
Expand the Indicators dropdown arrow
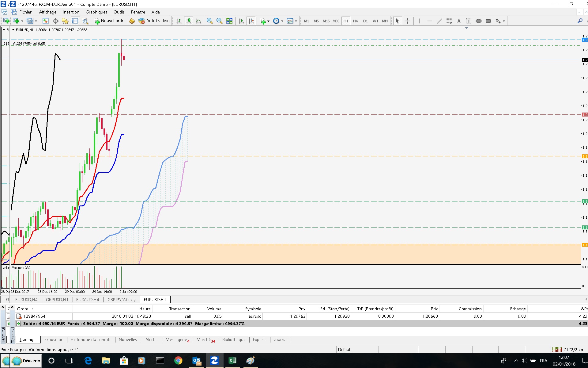click(268, 21)
